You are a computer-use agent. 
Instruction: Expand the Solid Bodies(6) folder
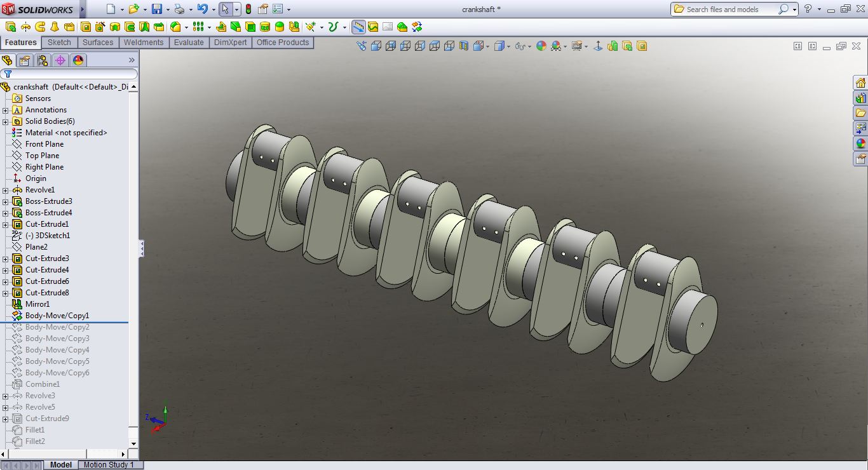(x=5, y=121)
